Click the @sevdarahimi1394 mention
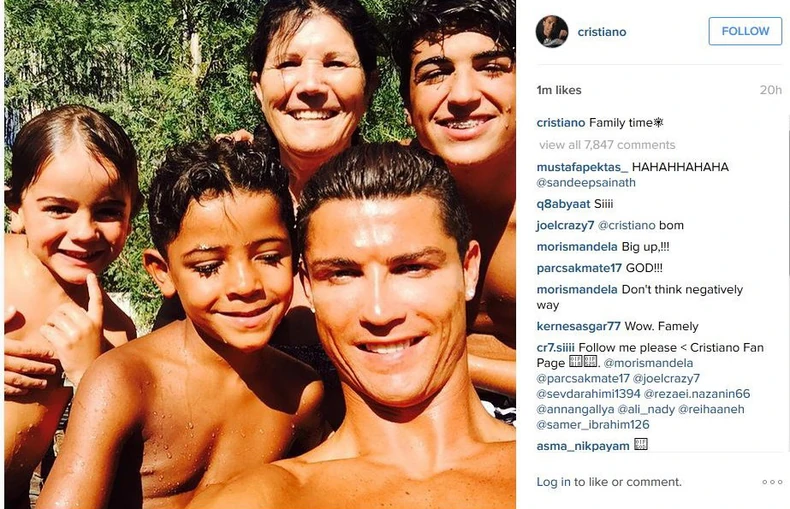Screen dimensions: 790x509 pos(588,394)
